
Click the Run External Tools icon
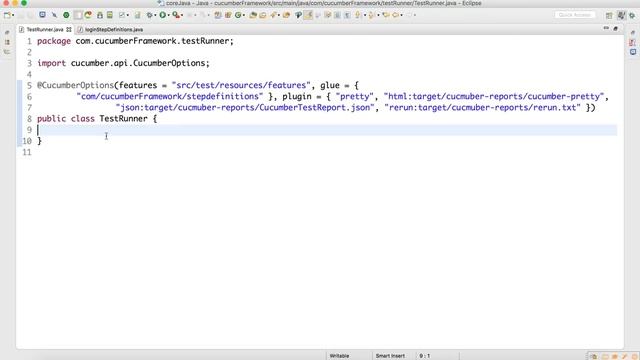(x=176, y=15)
